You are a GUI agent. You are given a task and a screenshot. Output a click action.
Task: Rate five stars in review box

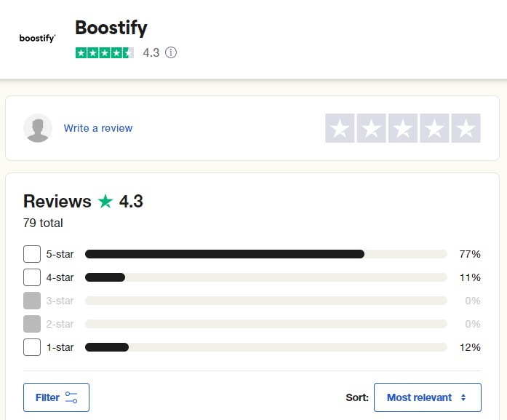click(466, 128)
